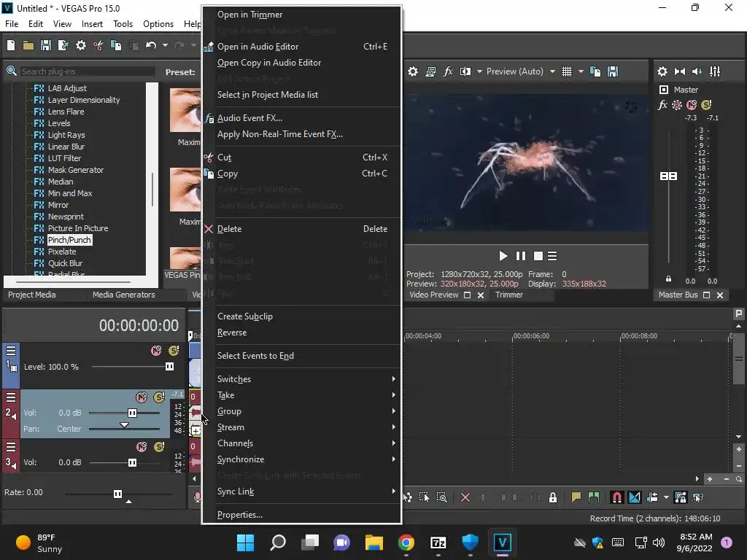Click the Undo arrow icon
The image size is (747, 560).
151,45
